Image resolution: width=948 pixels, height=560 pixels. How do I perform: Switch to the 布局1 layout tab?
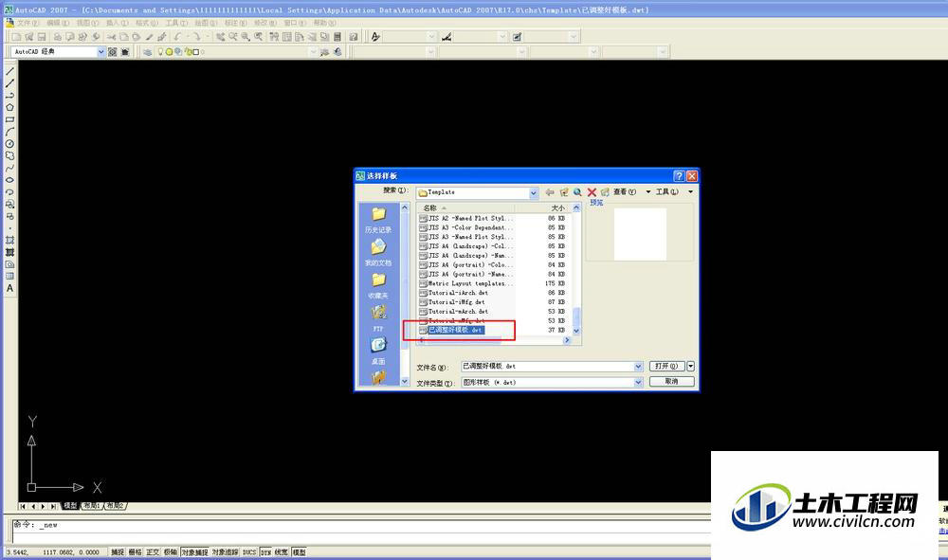coord(92,506)
